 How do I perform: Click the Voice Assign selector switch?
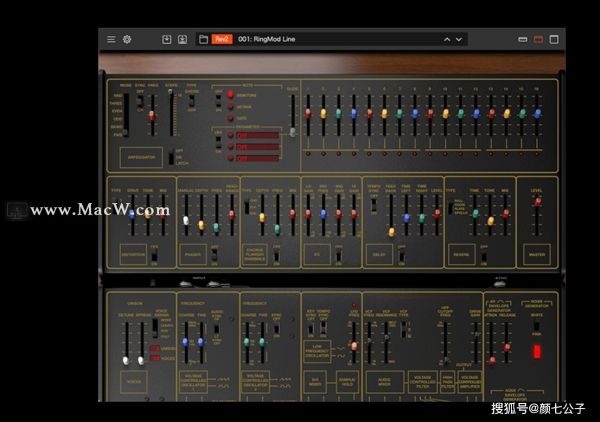tap(155, 328)
